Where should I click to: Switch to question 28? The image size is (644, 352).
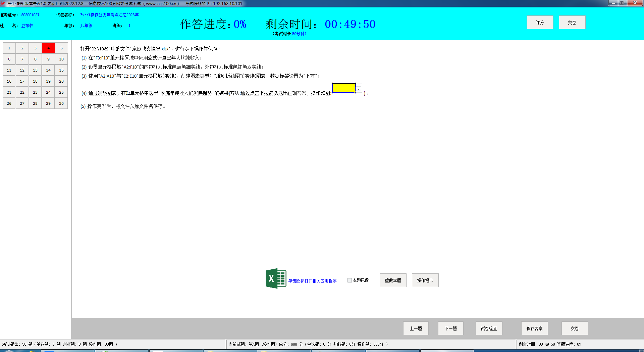pos(35,103)
